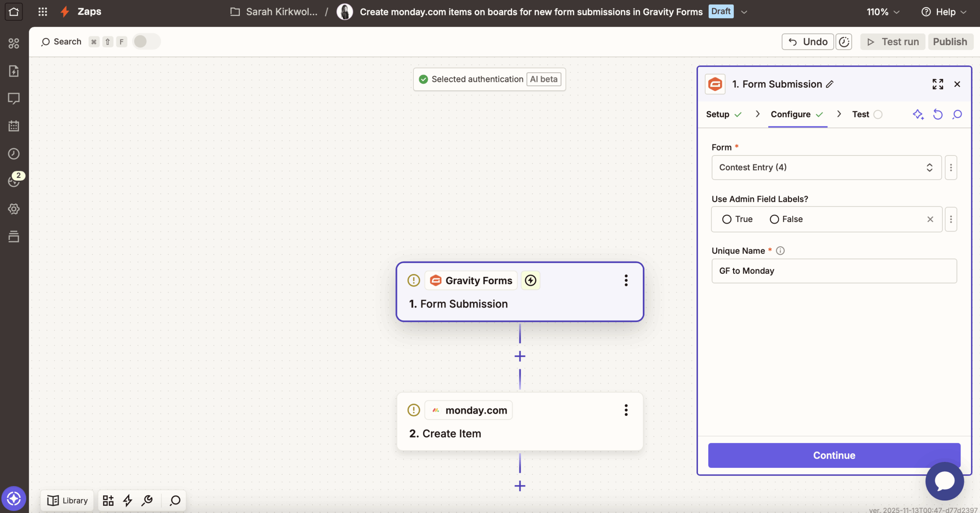
Task: Open the lightning icon in the bottom toolbar
Action: 127,500
